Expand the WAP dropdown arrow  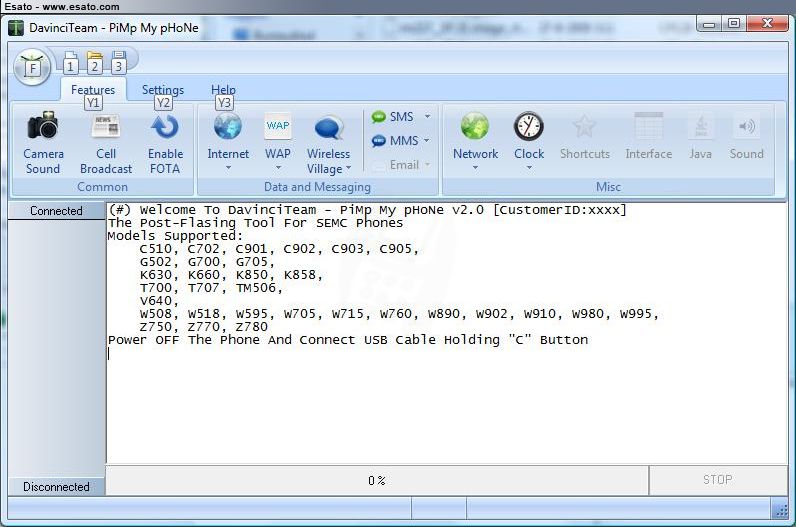278,168
